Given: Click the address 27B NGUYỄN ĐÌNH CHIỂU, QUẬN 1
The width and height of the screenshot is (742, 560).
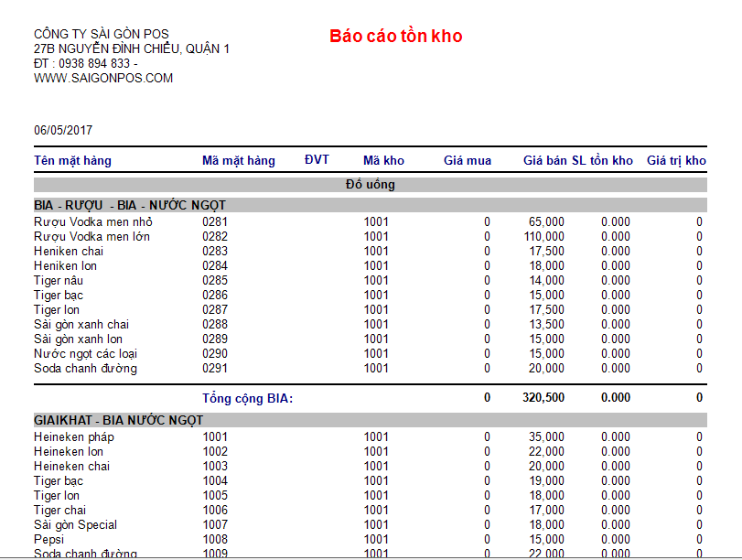Looking at the screenshot, I should 132,48.
